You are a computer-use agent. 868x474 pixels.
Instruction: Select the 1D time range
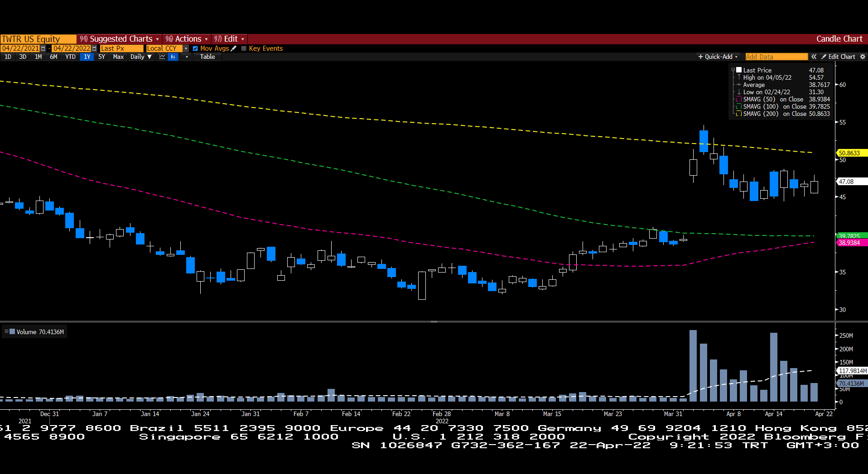pos(8,57)
